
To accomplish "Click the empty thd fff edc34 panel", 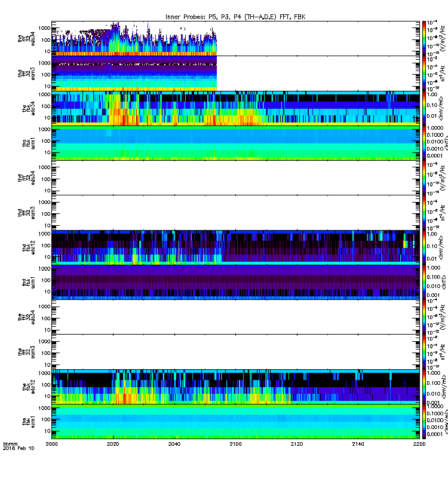I will pos(235,177).
